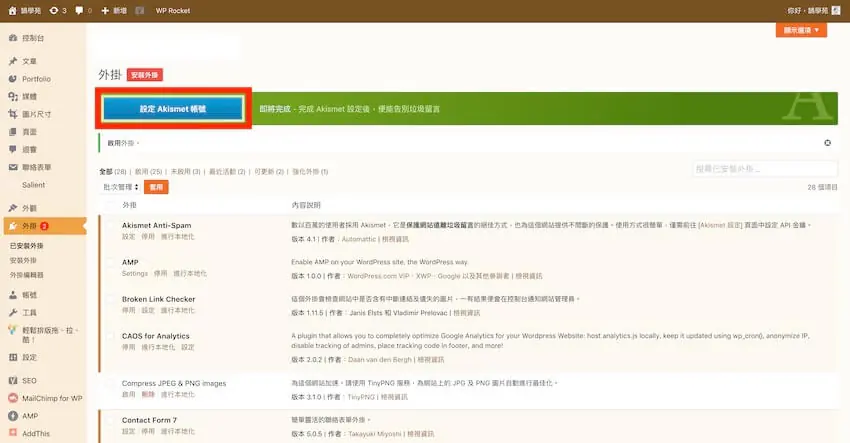850x443 pixels.
Task: Filter by 可更新 (2) update available
Action: coord(269,171)
